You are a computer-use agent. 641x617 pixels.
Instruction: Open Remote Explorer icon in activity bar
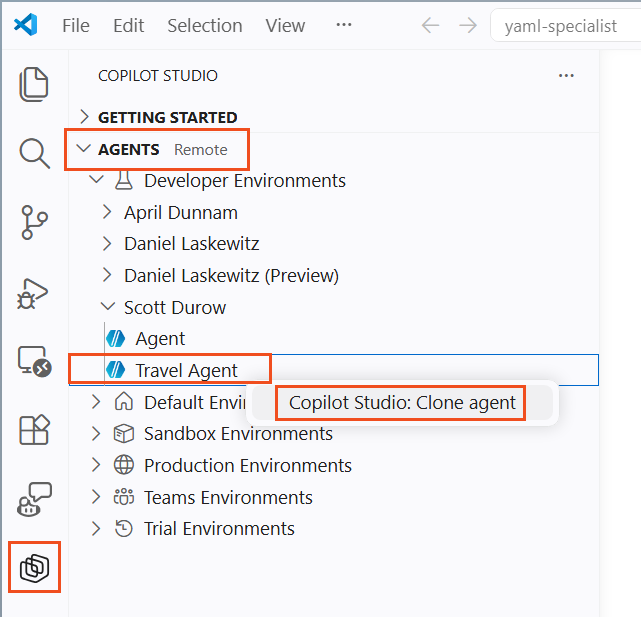pyautogui.click(x=34, y=361)
